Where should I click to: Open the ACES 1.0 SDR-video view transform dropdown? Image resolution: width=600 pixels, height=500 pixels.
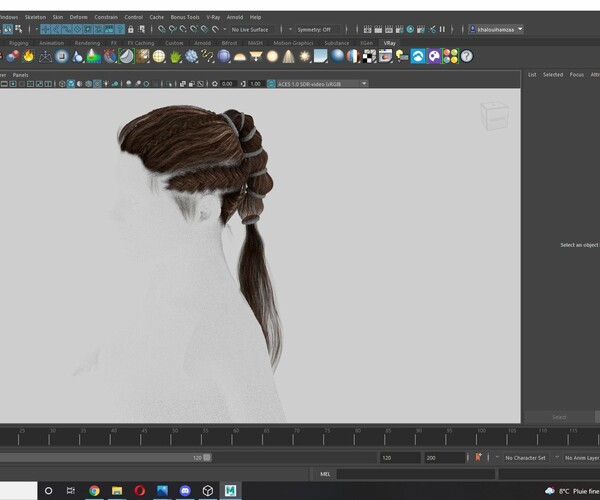coord(322,84)
